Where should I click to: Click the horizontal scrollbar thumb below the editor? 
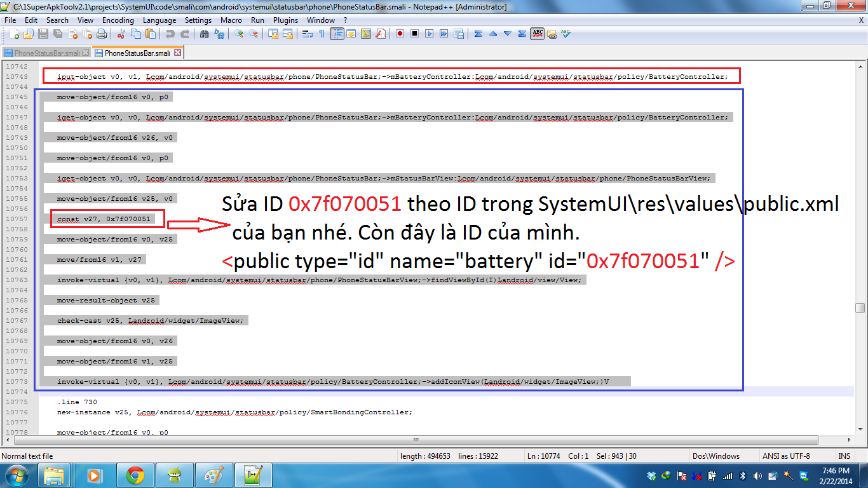point(416,440)
